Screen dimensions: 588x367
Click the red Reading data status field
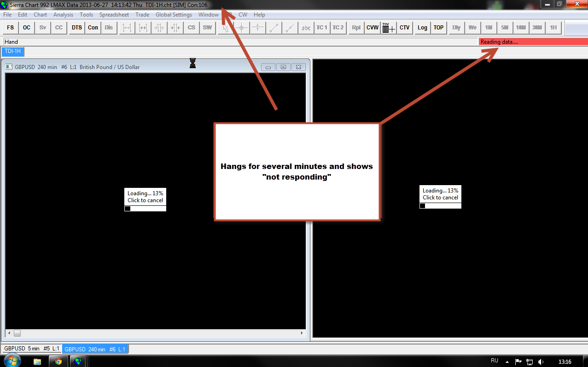click(x=533, y=42)
